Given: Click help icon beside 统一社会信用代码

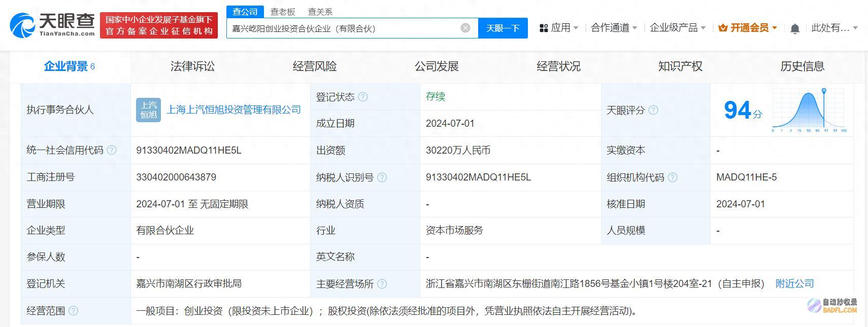Looking at the screenshot, I should (112, 150).
